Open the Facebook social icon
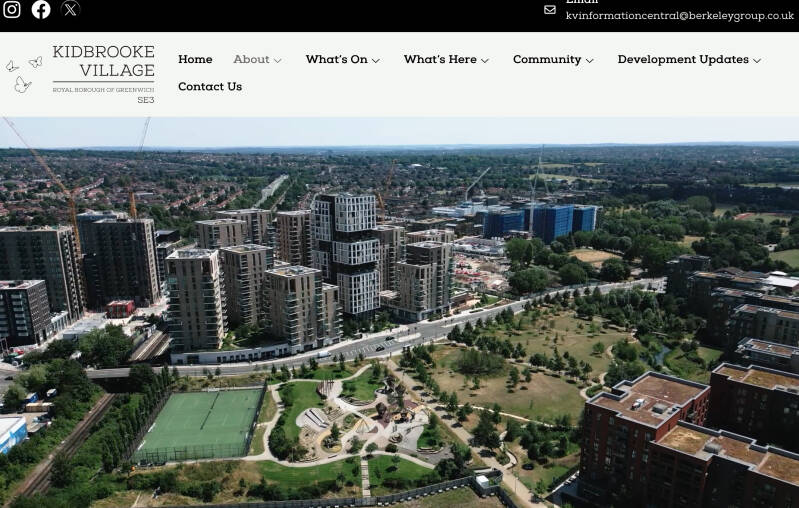The height and width of the screenshot is (508, 799). tap(41, 9)
